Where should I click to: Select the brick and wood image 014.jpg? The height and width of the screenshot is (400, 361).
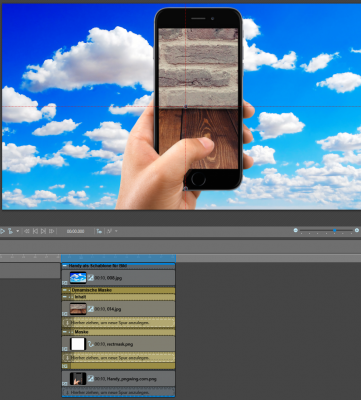[78, 309]
